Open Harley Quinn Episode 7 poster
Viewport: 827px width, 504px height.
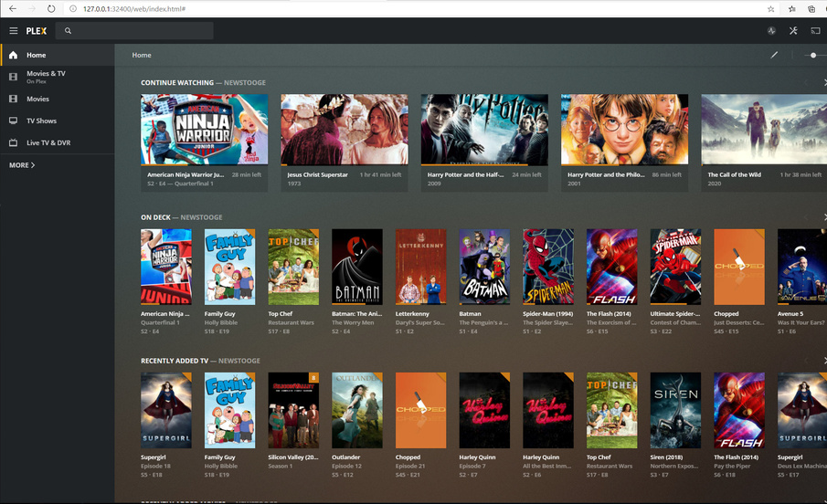[484, 410]
